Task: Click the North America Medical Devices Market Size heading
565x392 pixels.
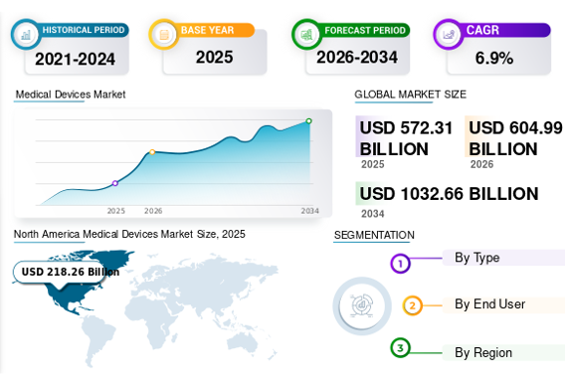Action: point(129,234)
